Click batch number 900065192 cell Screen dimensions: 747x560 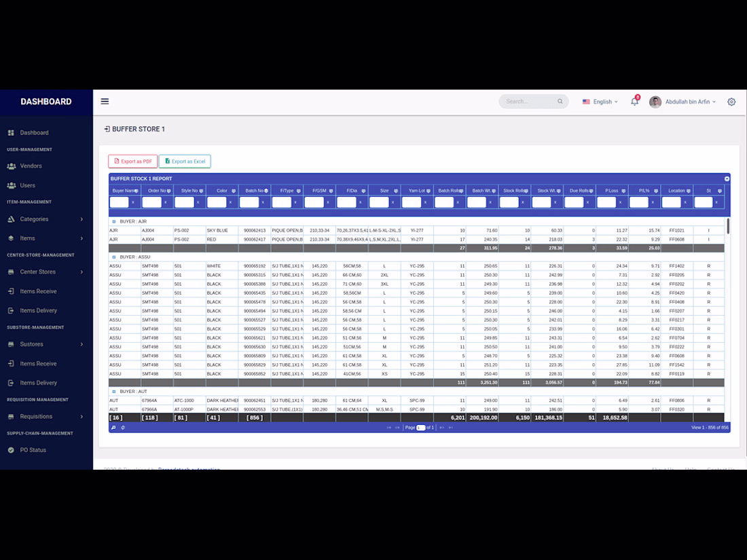[x=255, y=266]
